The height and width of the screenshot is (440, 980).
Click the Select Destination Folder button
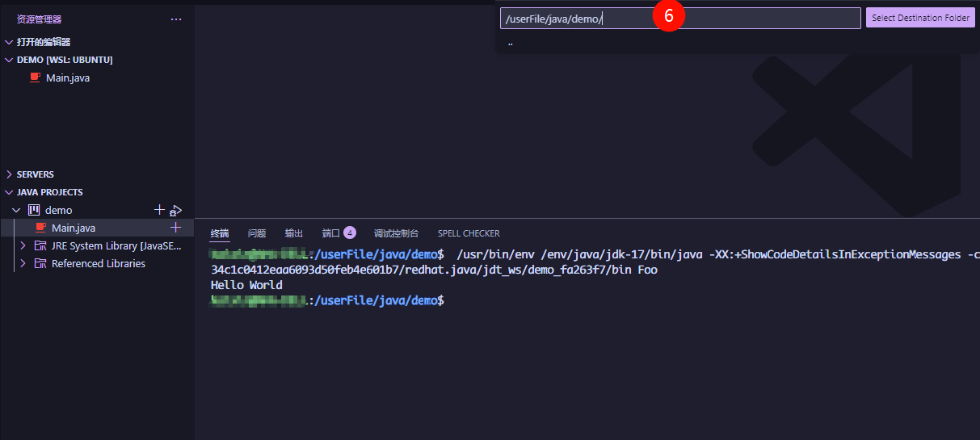click(x=920, y=18)
